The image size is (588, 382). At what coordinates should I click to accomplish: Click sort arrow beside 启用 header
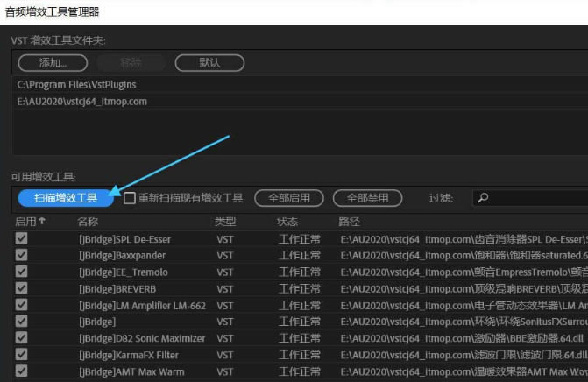42,221
